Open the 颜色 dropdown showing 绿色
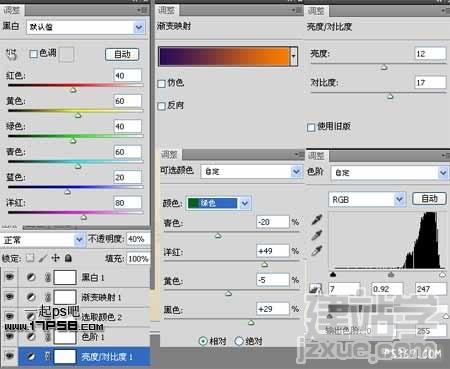This screenshot has width=450, height=369. tap(218, 203)
